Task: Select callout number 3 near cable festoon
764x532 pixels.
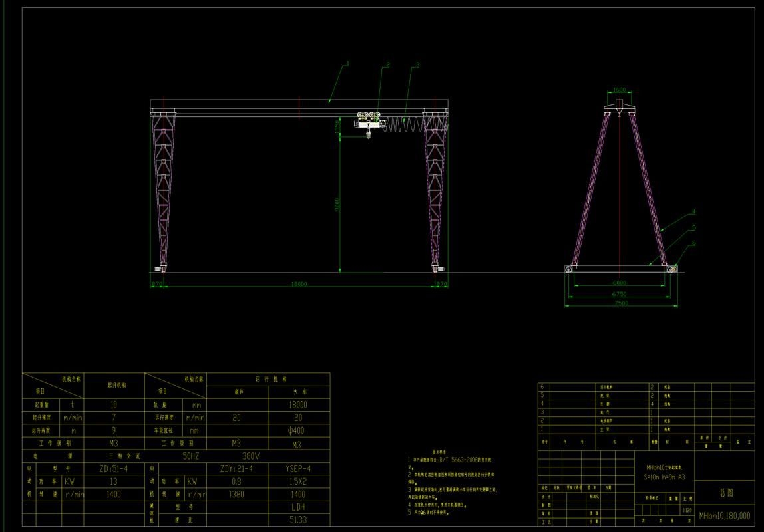Action: click(417, 65)
